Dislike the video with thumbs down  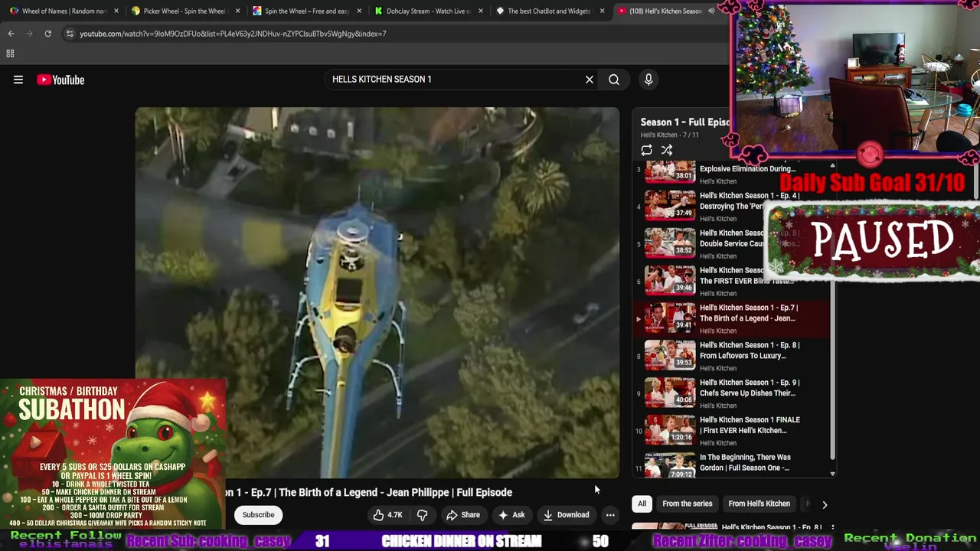(x=422, y=515)
